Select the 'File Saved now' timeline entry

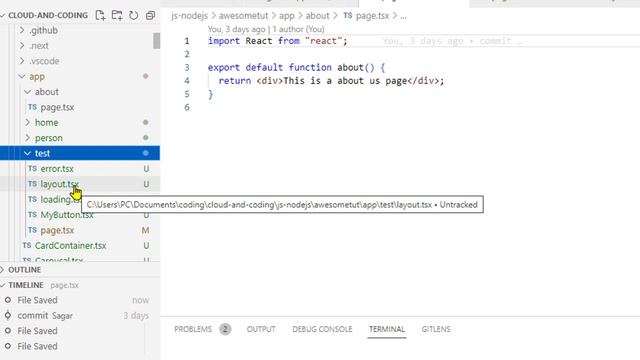(80, 300)
